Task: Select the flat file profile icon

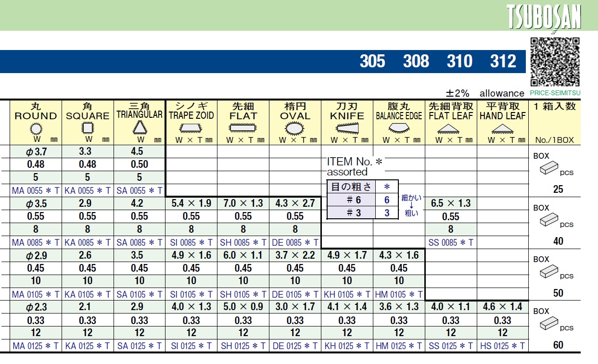Action: (x=243, y=128)
